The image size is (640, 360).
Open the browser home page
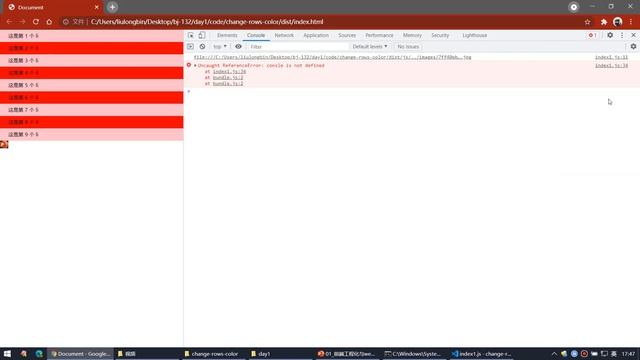[49, 22]
